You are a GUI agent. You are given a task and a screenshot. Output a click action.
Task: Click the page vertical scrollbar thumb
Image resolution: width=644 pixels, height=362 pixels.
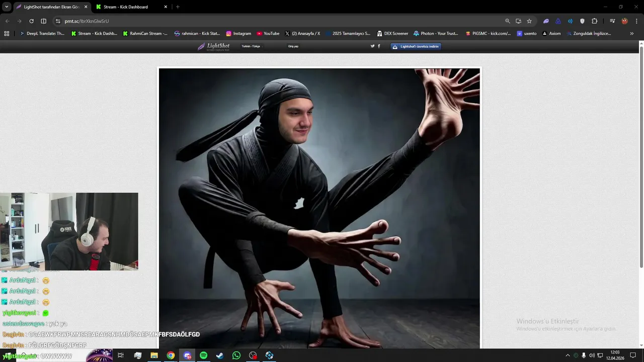point(641,157)
